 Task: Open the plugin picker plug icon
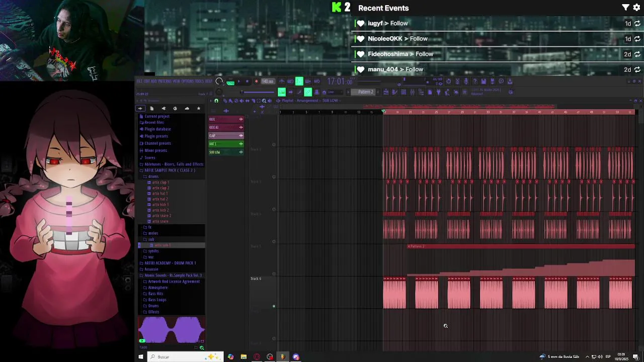click(439, 92)
